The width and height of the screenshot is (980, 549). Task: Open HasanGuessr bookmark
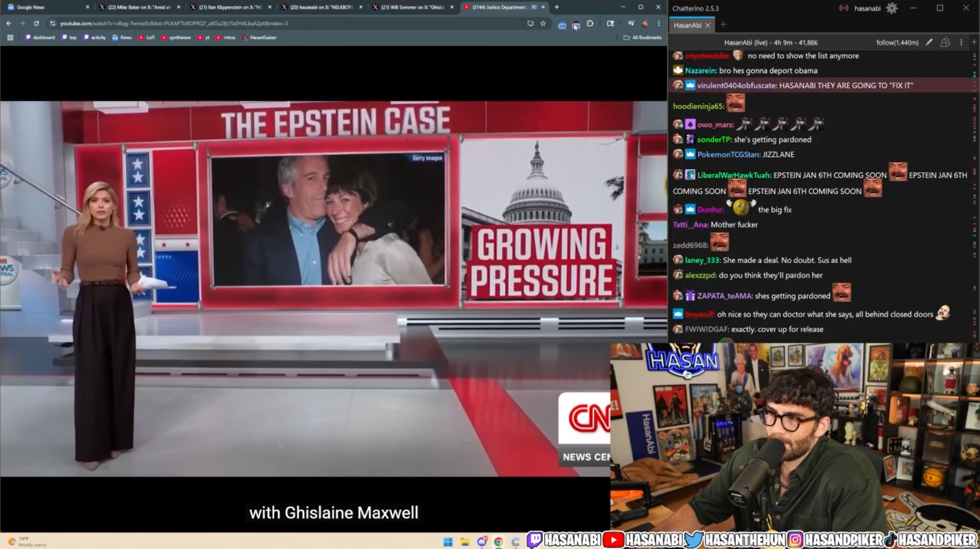[x=259, y=38]
